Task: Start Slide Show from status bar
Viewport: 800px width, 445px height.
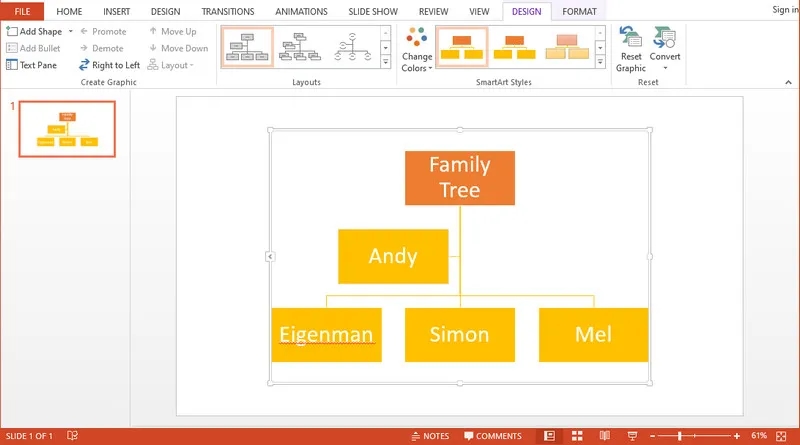Action: (x=630, y=436)
